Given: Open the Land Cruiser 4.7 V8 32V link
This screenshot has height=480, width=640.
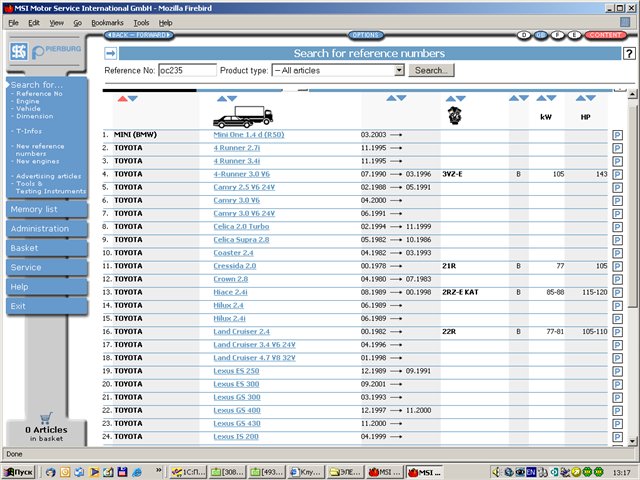Looking at the screenshot, I should pyautogui.click(x=254, y=358).
